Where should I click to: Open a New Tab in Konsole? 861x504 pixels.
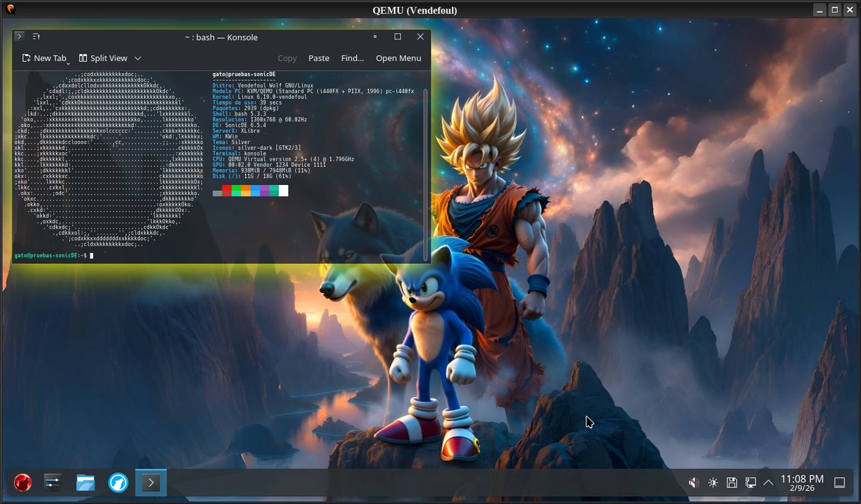click(x=44, y=58)
